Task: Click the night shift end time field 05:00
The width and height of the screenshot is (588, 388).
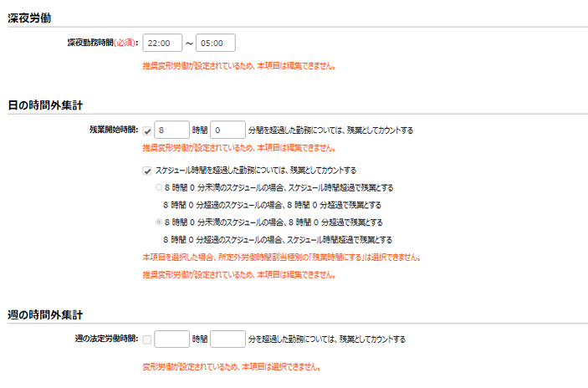Action: point(216,43)
